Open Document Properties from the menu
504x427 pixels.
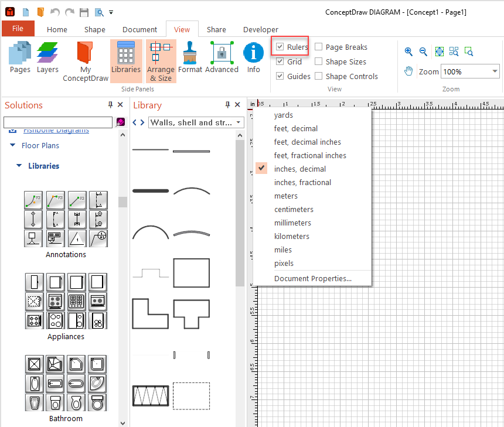tap(312, 278)
